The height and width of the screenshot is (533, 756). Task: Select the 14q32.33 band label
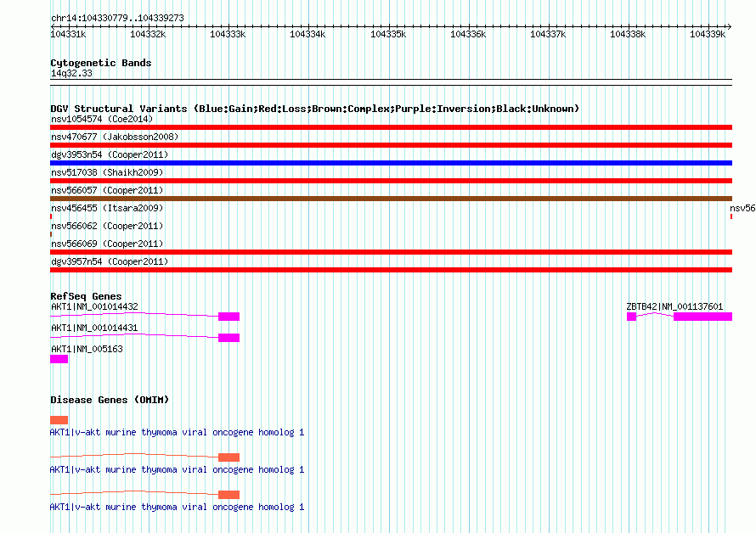click(71, 73)
